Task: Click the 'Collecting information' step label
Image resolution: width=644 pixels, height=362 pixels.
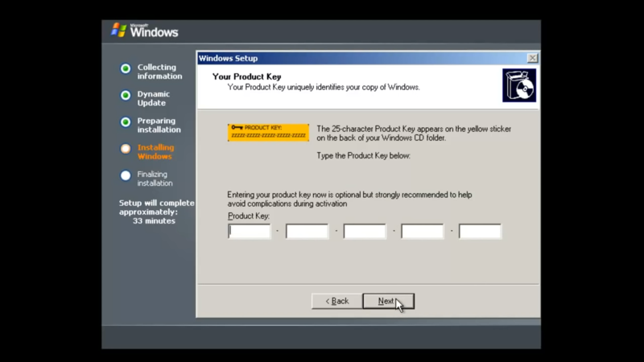Action: [159, 72]
